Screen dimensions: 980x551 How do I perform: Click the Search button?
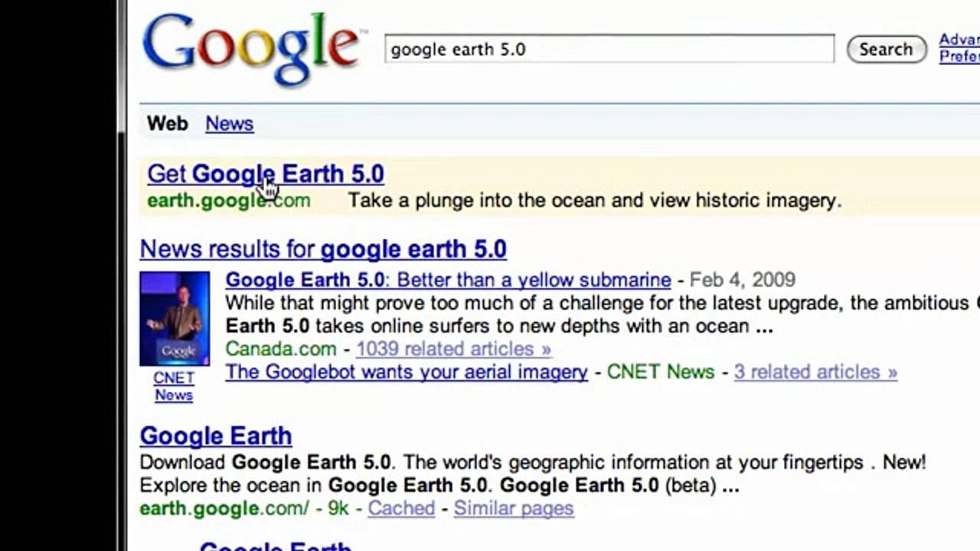[x=887, y=50]
